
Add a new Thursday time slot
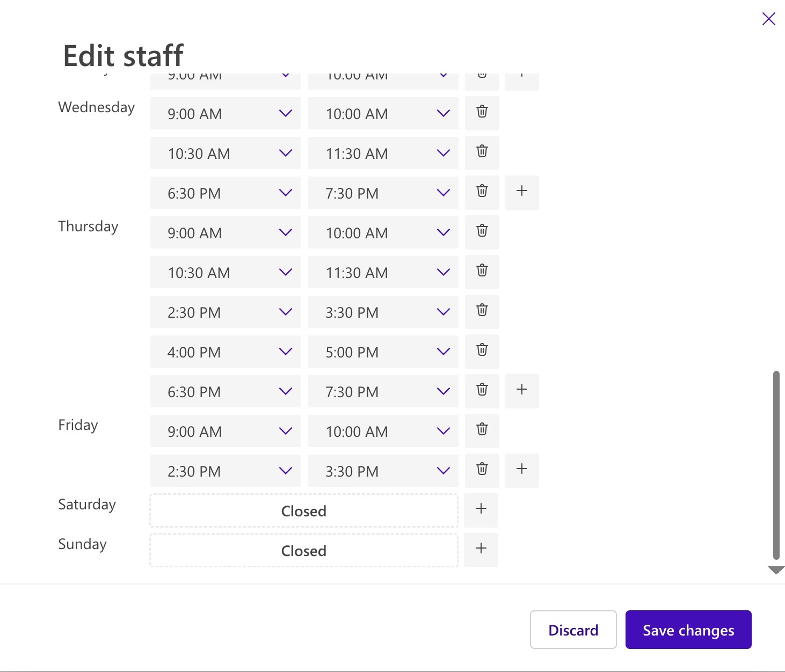[522, 391]
